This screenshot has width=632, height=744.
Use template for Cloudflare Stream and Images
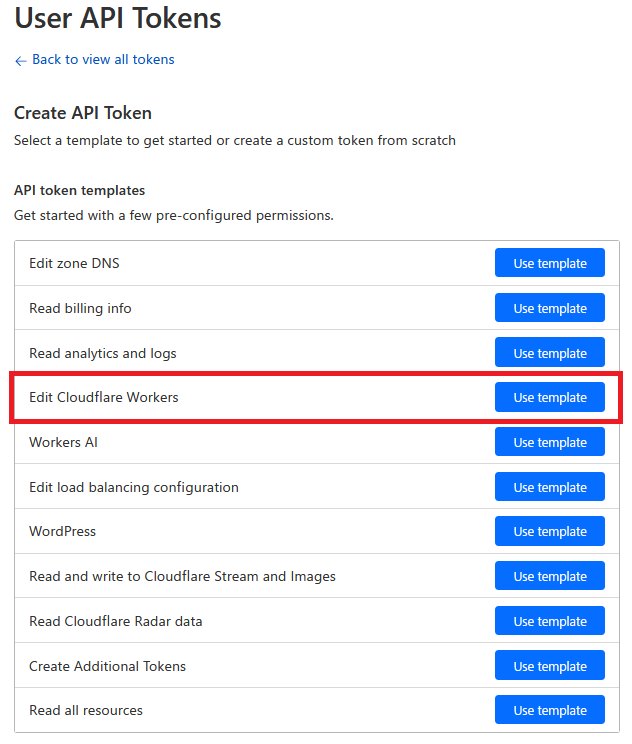(549, 576)
